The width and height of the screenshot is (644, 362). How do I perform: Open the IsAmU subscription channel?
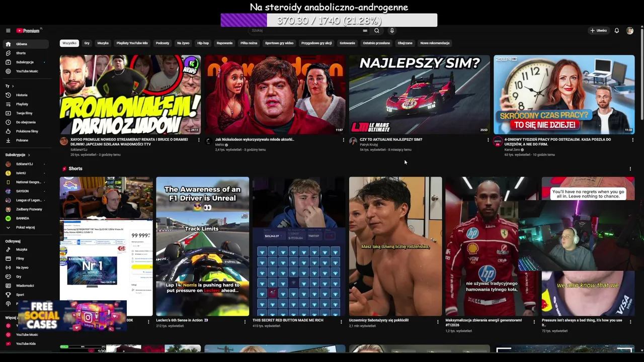(27, 173)
